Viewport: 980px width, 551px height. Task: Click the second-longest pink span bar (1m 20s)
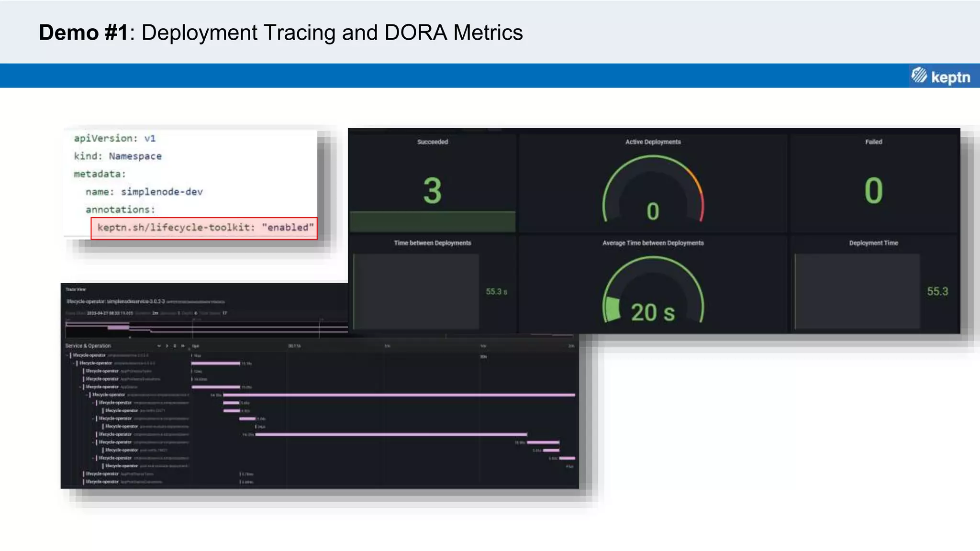tap(391, 434)
